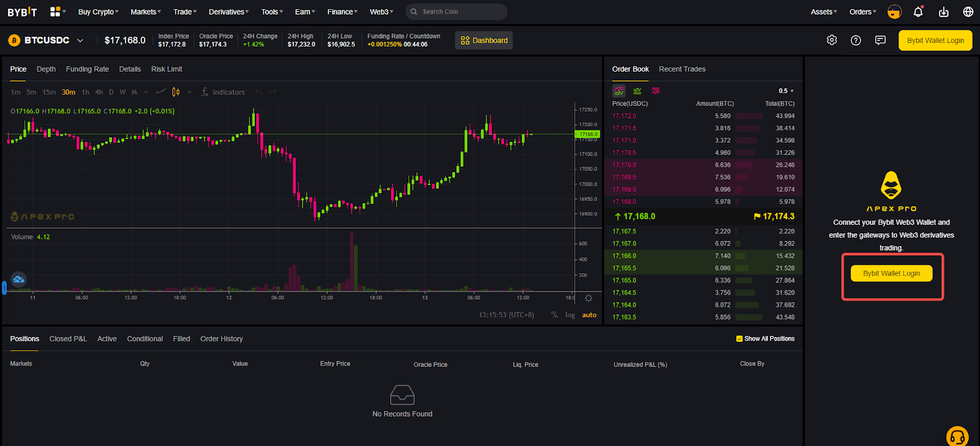Open the BTCUSDC pair selector chevron
Viewport: 980px width, 446px height.
click(x=80, y=40)
